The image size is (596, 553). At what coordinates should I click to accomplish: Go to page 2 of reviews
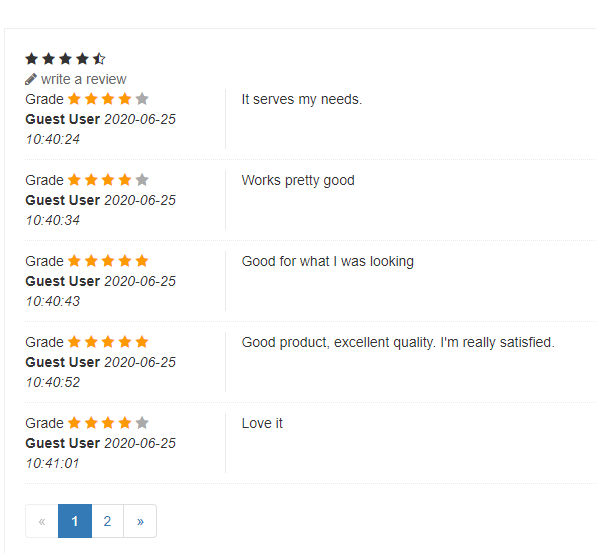(x=107, y=521)
